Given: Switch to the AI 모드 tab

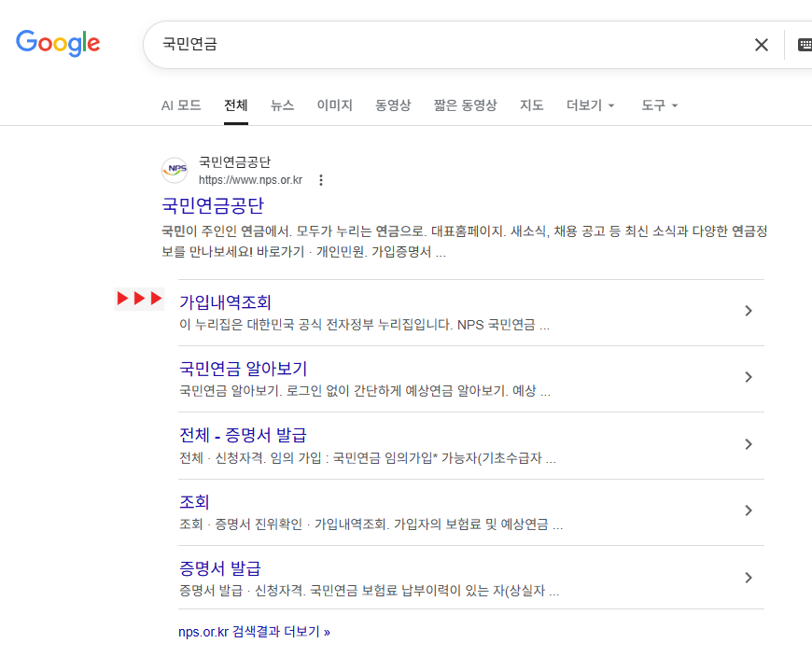Looking at the screenshot, I should click(181, 105).
